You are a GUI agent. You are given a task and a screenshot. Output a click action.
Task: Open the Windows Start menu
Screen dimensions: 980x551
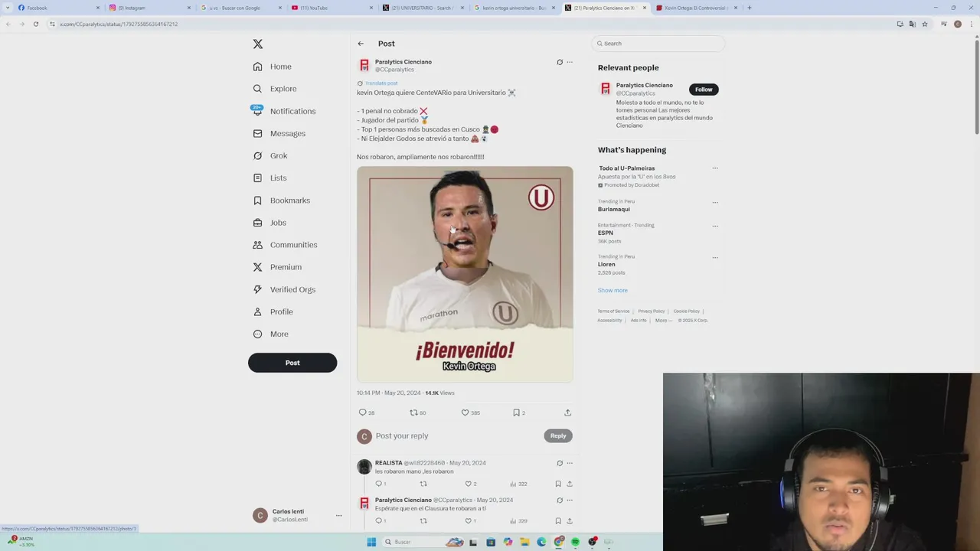(371, 542)
